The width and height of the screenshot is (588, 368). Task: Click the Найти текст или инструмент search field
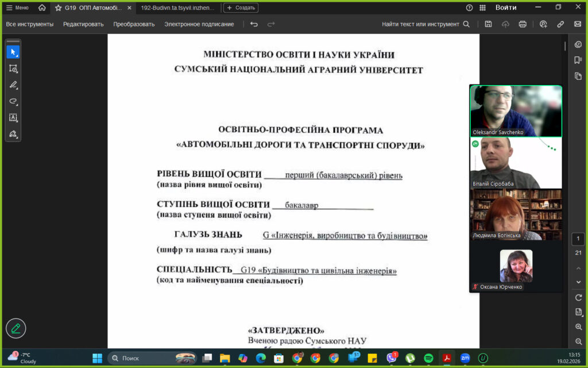425,24
